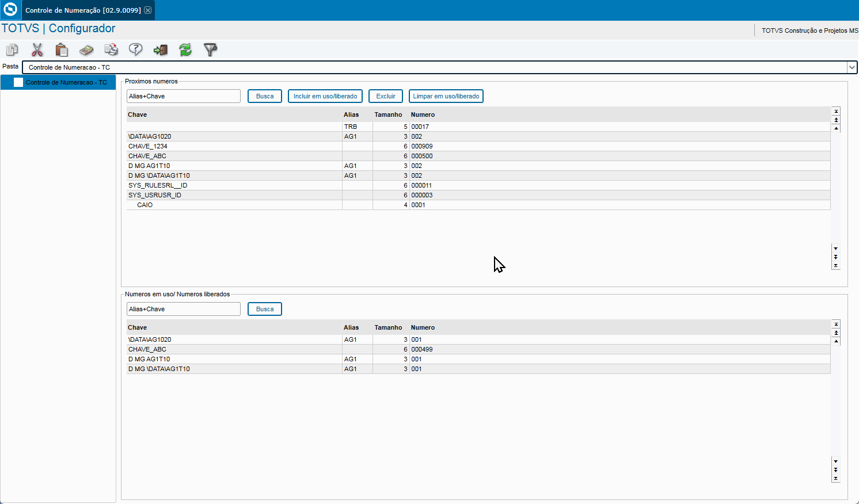Image resolution: width=859 pixels, height=504 pixels.
Task: Click the scissors Cut icon
Action: coord(37,50)
